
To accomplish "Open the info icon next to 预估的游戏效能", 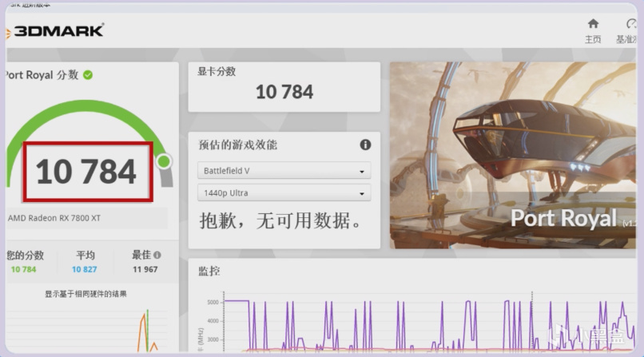I will (x=365, y=145).
